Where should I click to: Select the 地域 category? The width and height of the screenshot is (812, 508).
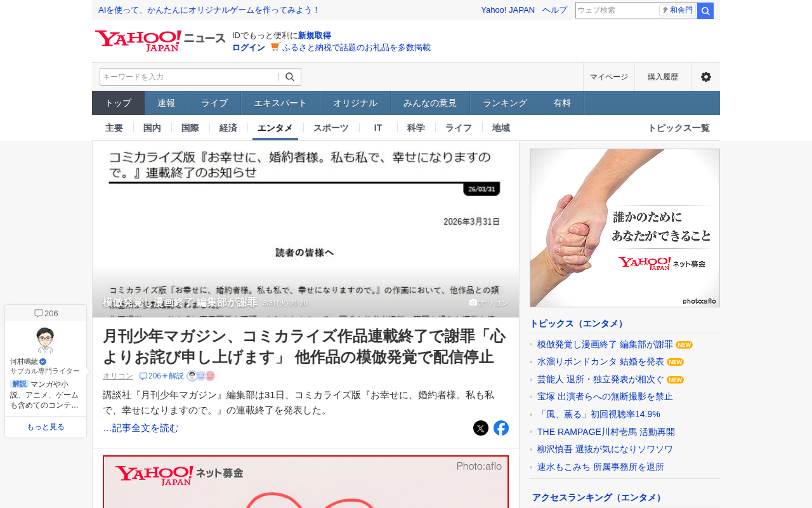(501, 128)
